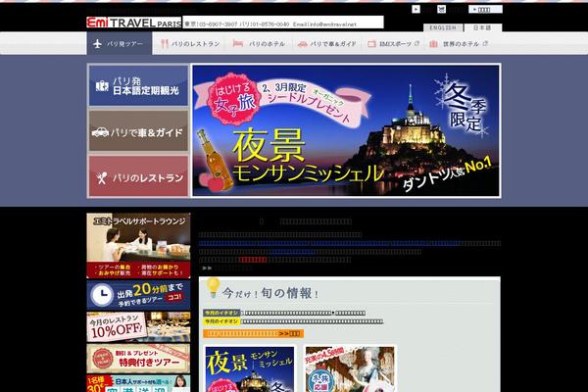588x392 pixels.
Task: Open EMIスポーツ nav item
Action: (x=393, y=44)
